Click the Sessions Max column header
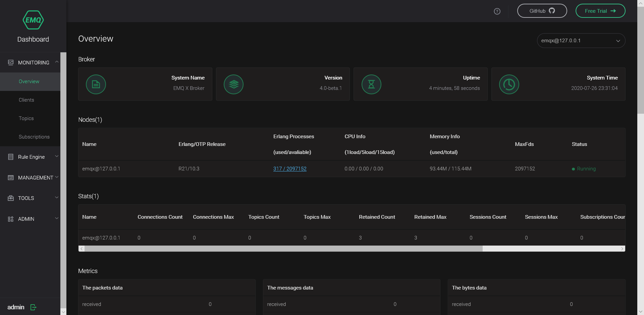Image resolution: width=644 pixels, height=315 pixels. point(541,217)
